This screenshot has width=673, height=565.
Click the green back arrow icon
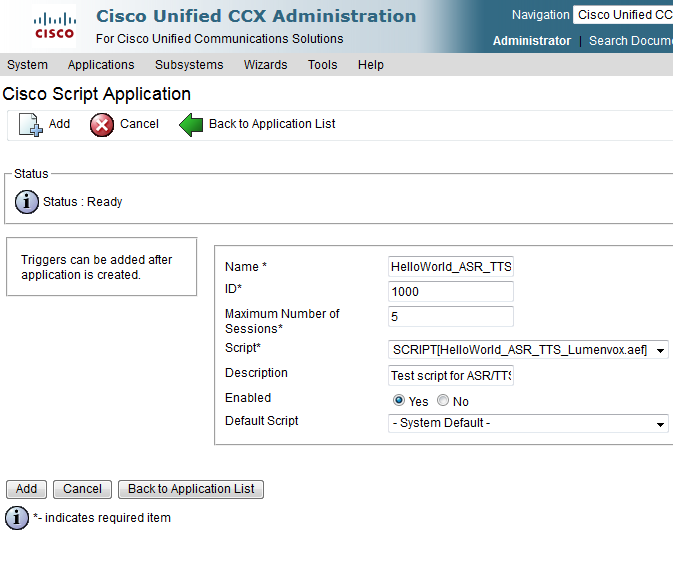191,125
